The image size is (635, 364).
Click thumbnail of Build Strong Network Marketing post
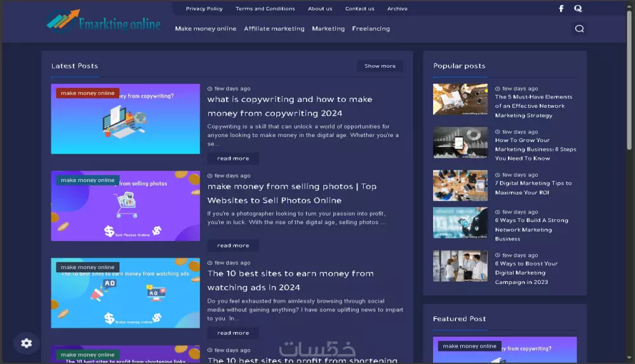460,223
